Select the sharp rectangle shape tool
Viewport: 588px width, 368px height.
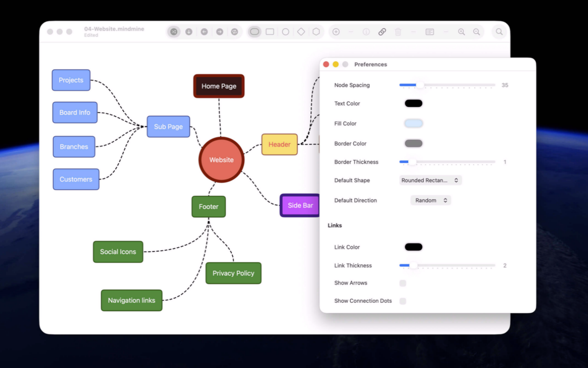click(270, 32)
